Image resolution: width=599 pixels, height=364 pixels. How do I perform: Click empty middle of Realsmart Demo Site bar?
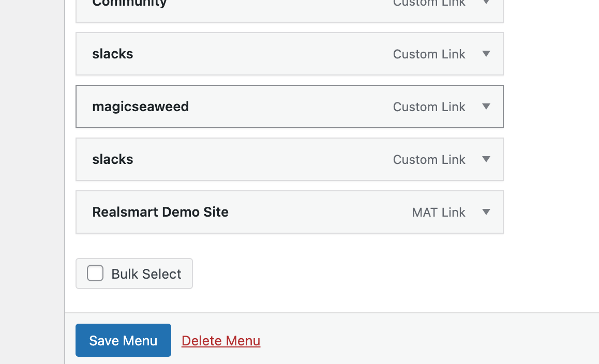pyautogui.click(x=321, y=212)
